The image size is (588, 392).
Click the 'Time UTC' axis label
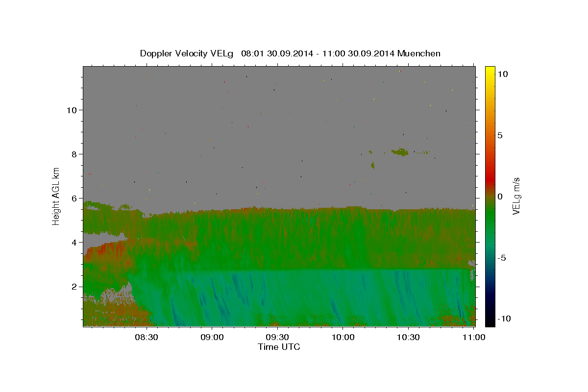coord(279,347)
